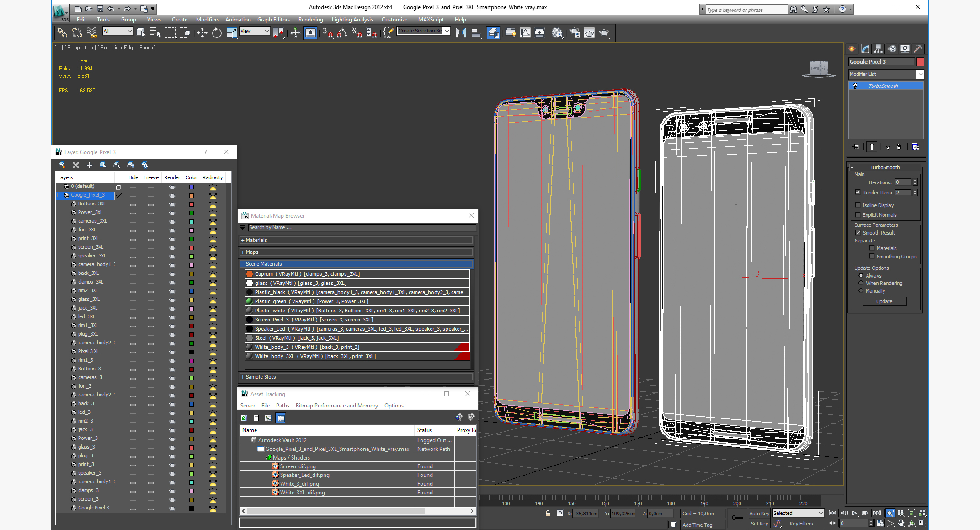This screenshot has width=980, height=530.
Task: Open the Display command panel tab
Action: (905, 49)
